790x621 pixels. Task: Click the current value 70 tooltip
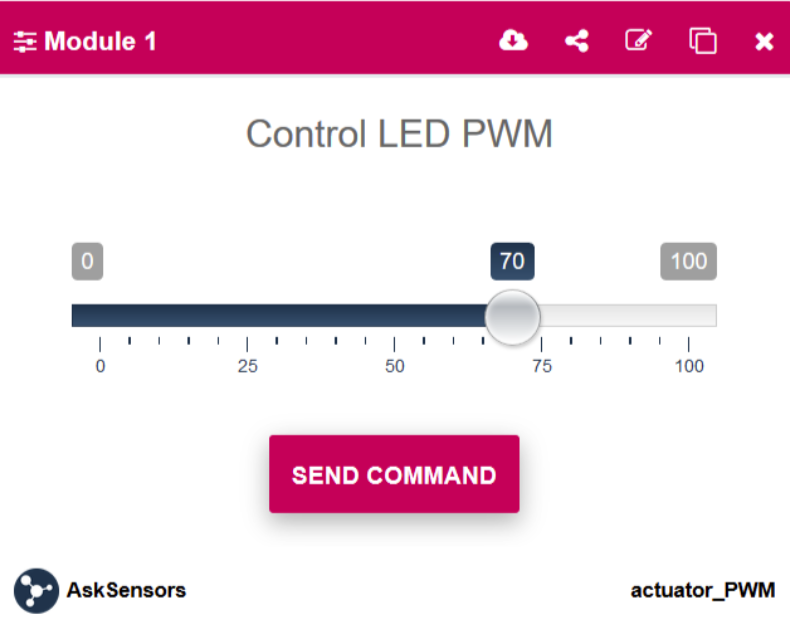click(x=512, y=262)
